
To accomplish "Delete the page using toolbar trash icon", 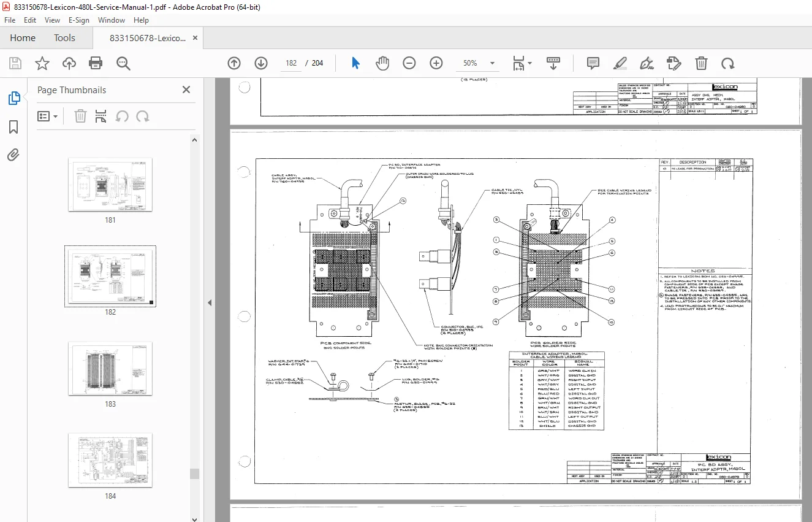I will [701, 63].
